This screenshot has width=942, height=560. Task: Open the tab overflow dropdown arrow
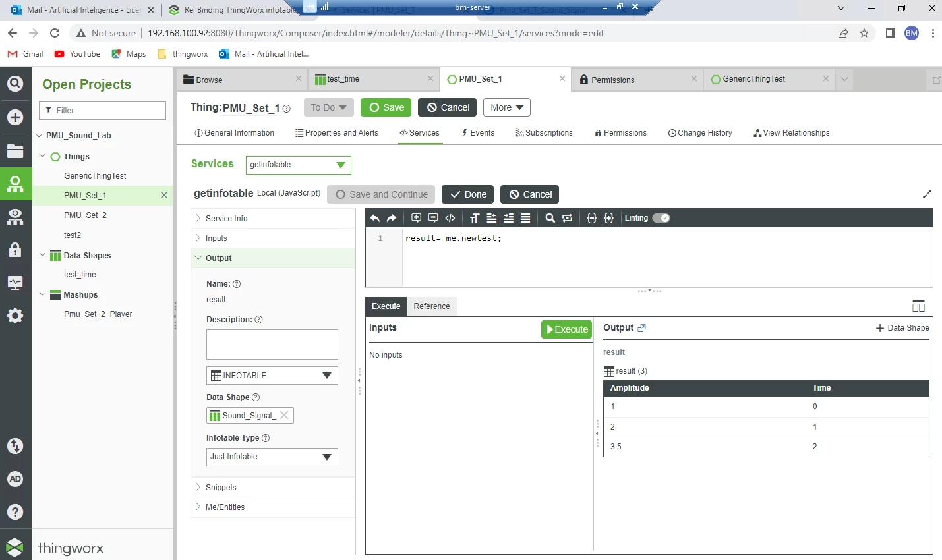(844, 80)
